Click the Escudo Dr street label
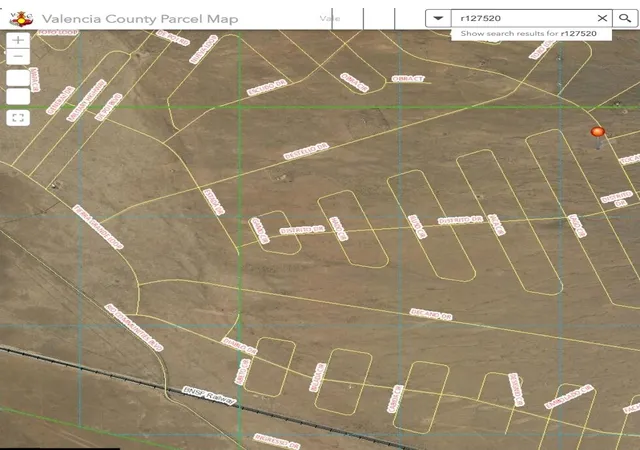This screenshot has height=450, width=640. [x=267, y=88]
